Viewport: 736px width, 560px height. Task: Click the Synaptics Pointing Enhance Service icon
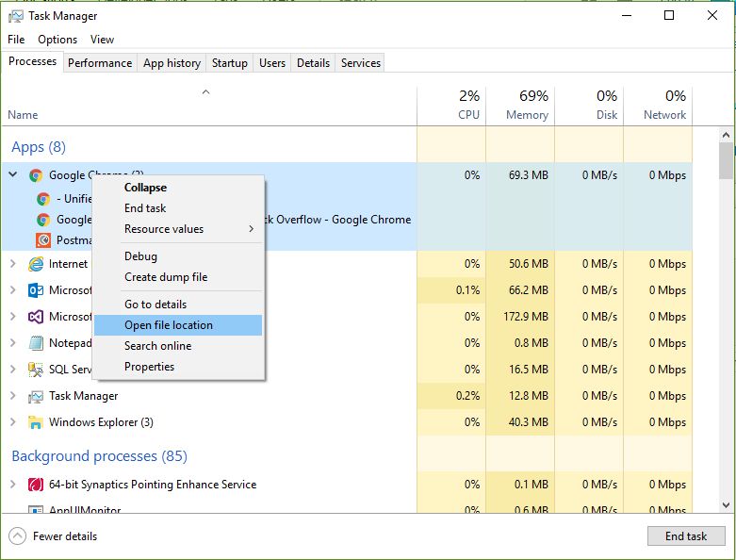point(36,485)
